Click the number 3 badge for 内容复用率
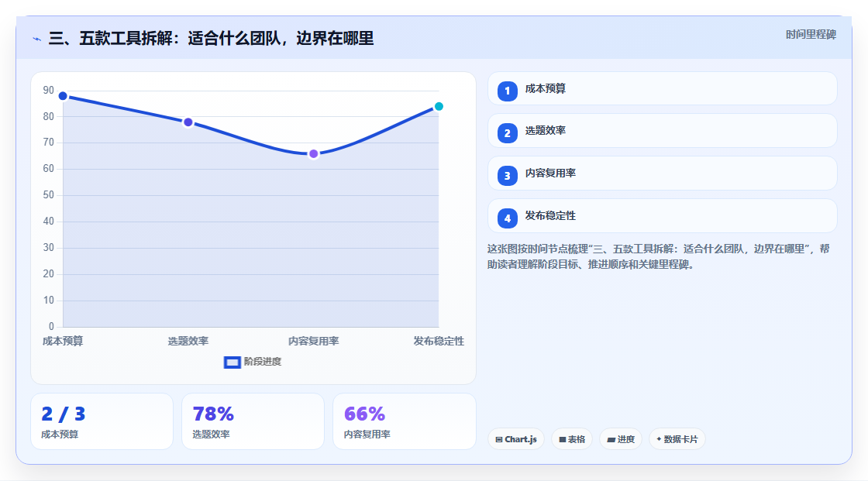 (507, 176)
